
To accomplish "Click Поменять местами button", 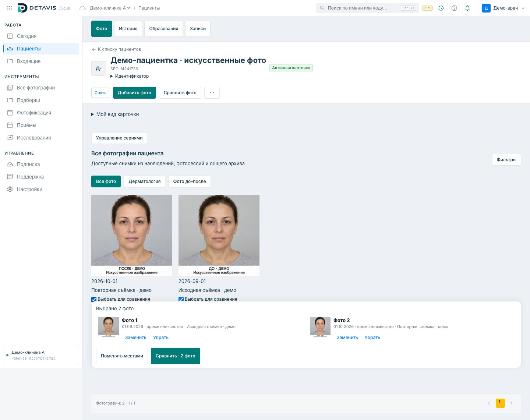I will click(x=122, y=356).
